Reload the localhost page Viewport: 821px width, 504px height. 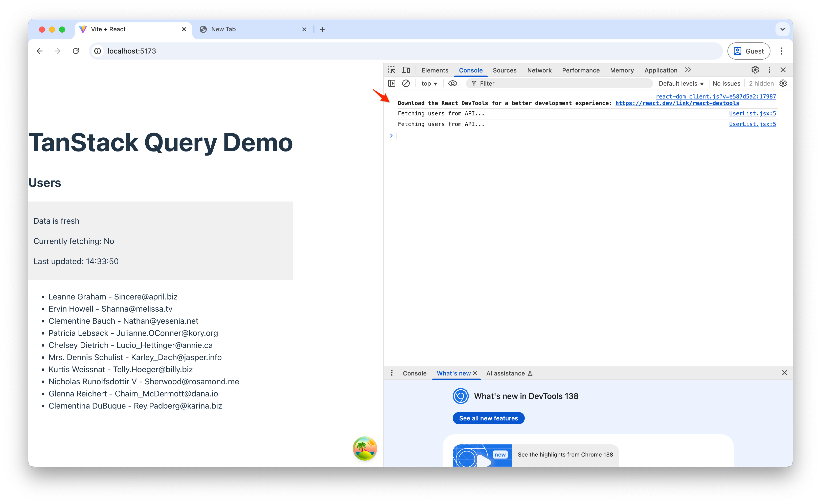pos(76,51)
